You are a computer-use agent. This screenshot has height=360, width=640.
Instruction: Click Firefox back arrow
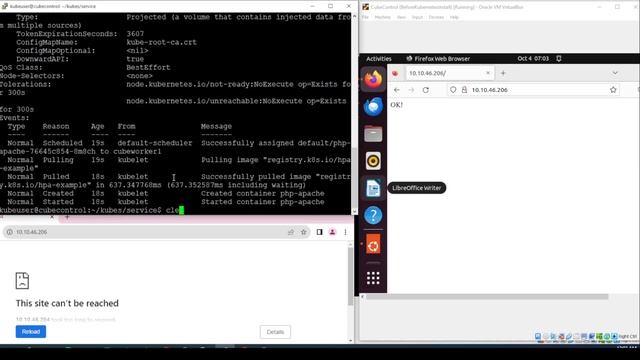click(x=397, y=90)
